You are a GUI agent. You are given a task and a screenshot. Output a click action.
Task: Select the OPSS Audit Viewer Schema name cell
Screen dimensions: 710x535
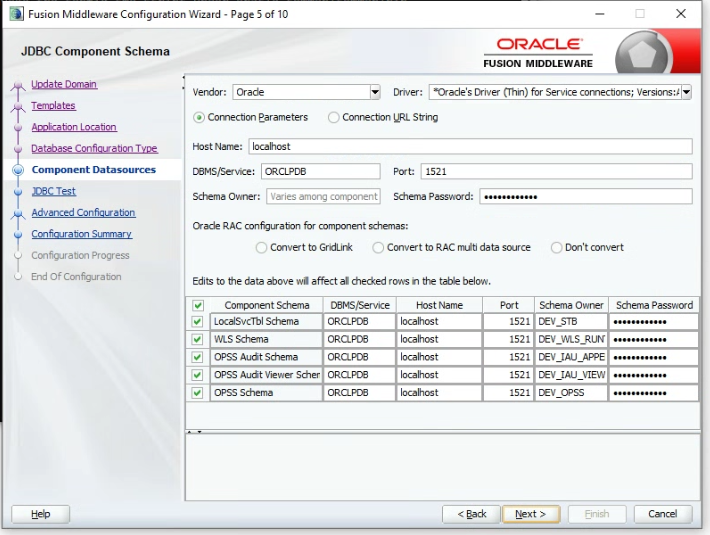(266, 375)
